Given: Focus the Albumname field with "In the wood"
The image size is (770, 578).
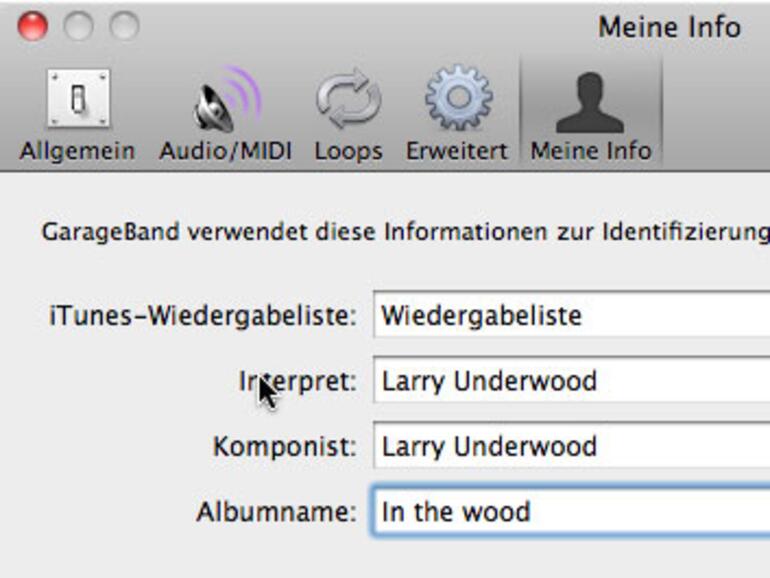Looking at the screenshot, I should [572, 512].
